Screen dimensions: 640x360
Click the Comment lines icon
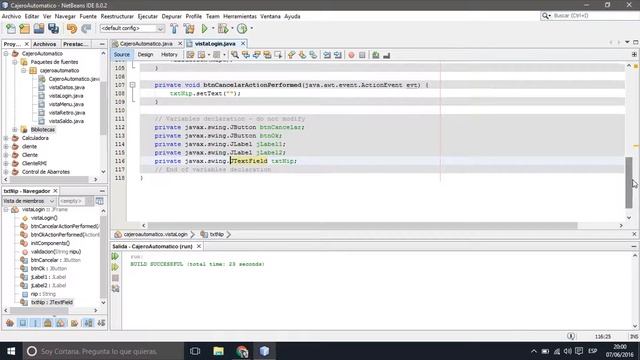point(376,55)
